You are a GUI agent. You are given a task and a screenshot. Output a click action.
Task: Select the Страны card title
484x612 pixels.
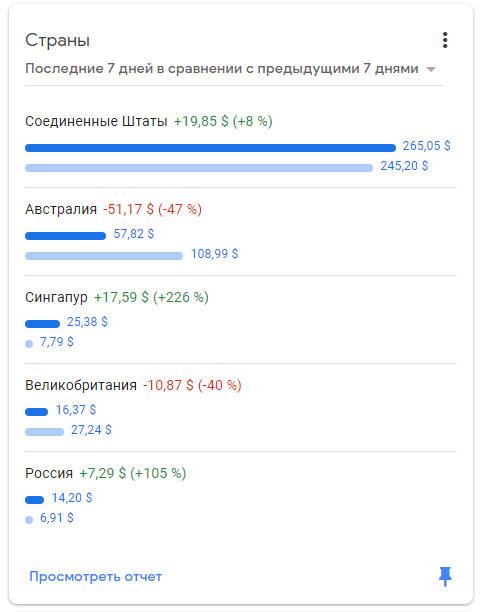[x=57, y=41]
